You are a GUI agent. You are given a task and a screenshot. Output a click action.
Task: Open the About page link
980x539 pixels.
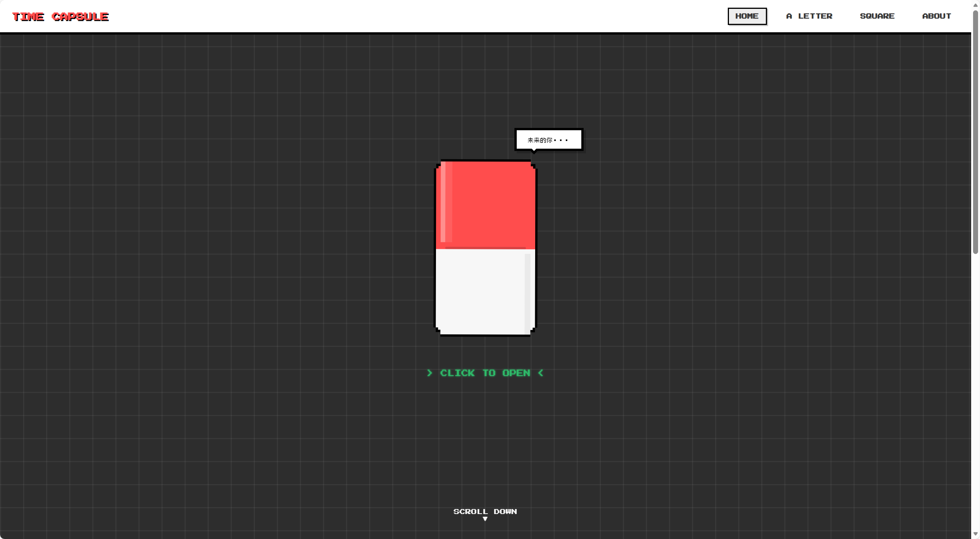(x=936, y=16)
